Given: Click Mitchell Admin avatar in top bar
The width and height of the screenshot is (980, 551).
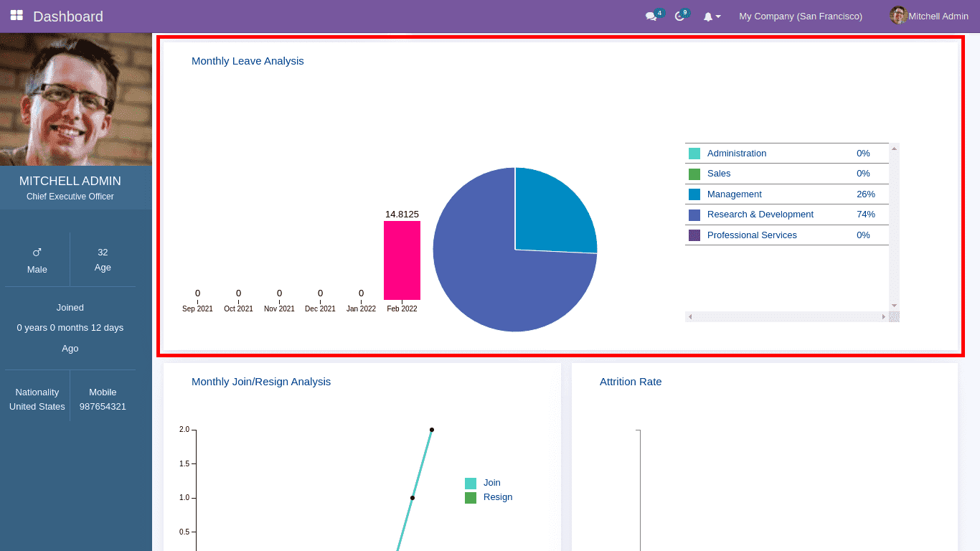Looking at the screenshot, I should coord(898,16).
